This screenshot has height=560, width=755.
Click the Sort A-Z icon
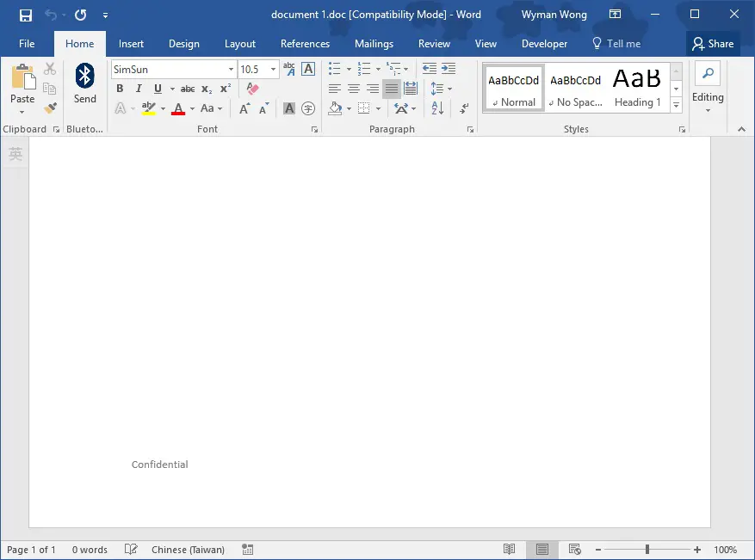coord(437,108)
